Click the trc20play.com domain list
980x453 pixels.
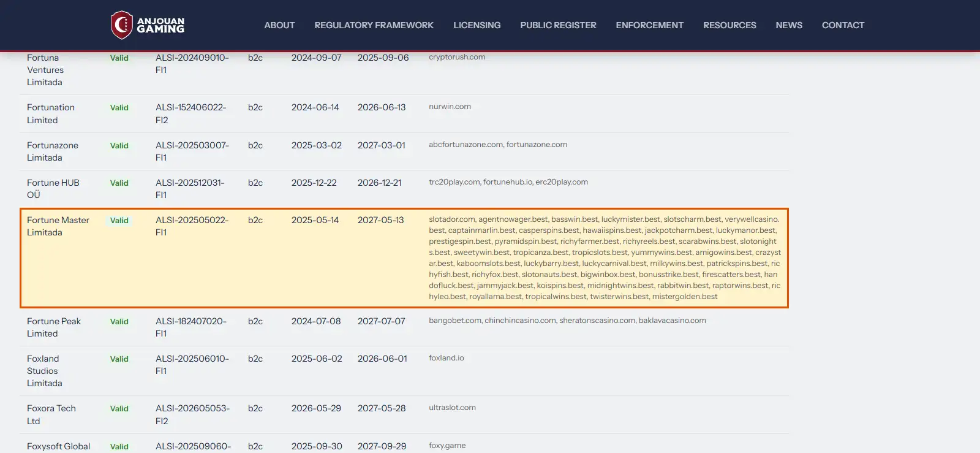pyautogui.click(x=508, y=182)
